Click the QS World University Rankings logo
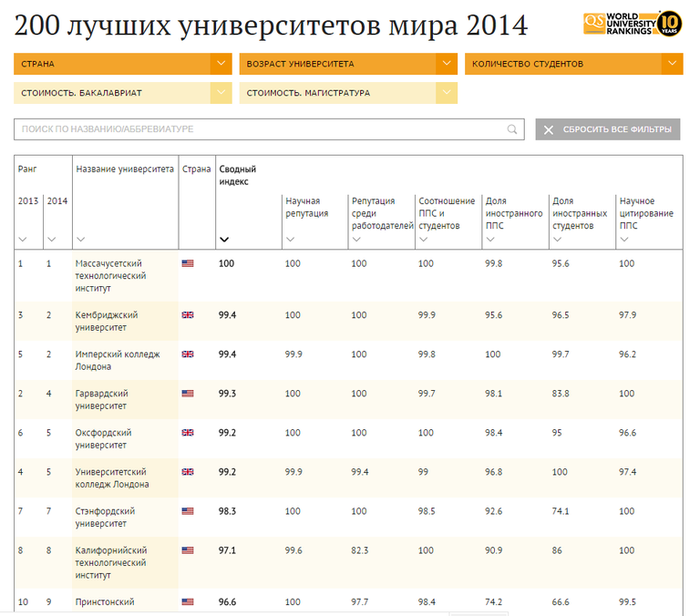 click(x=633, y=24)
